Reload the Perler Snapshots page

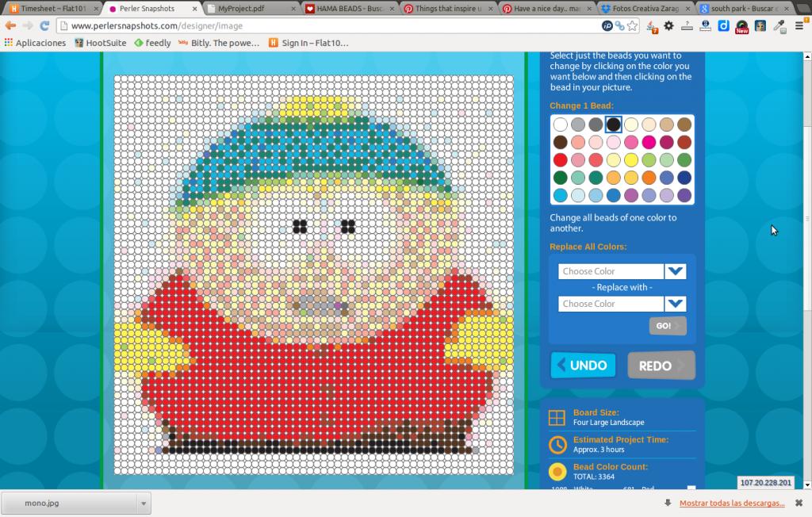pyautogui.click(x=45, y=25)
